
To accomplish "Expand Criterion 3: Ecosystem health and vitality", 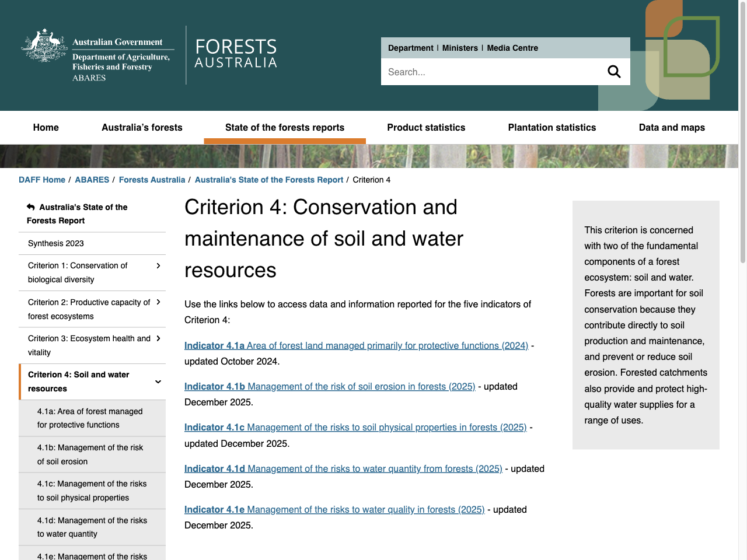I will coord(158,338).
